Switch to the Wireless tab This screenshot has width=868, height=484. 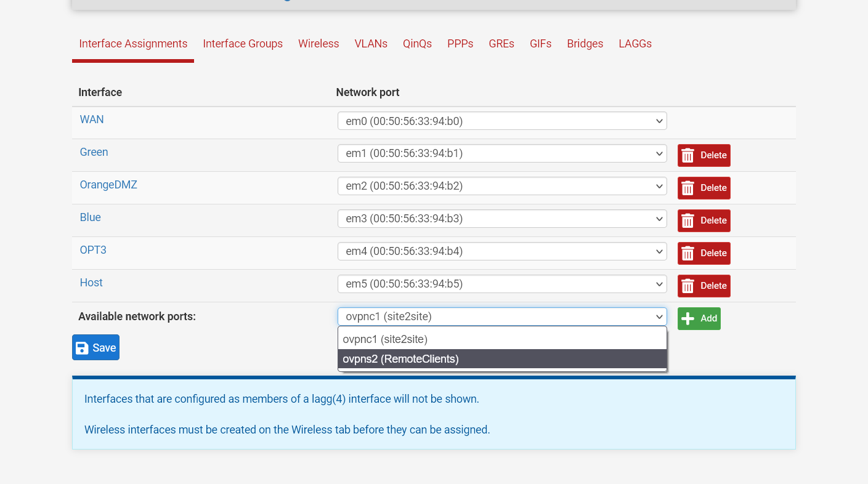pyautogui.click(x=318, y=44)
